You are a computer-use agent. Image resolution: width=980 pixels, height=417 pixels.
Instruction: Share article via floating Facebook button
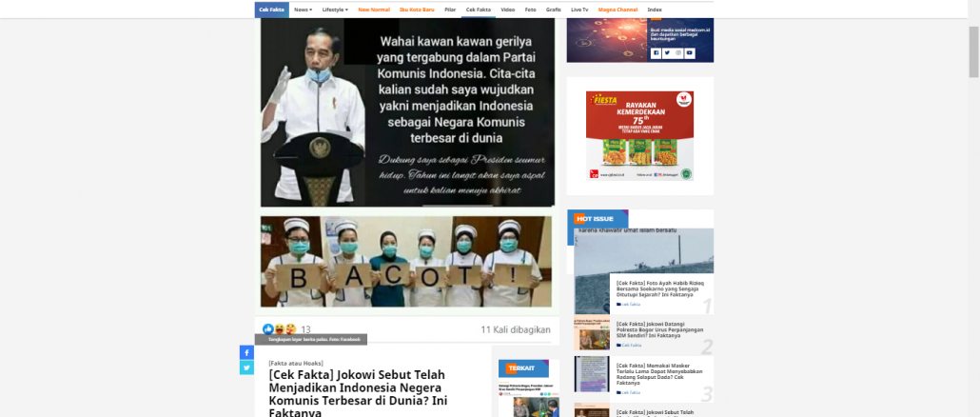(246, 352)
